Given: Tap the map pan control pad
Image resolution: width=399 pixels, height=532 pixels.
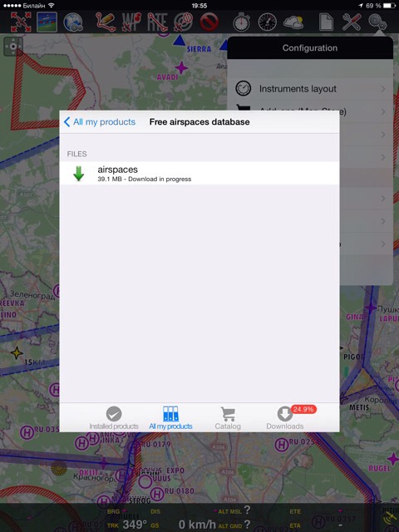Looking at the screenshot, I should click(13, 47).
